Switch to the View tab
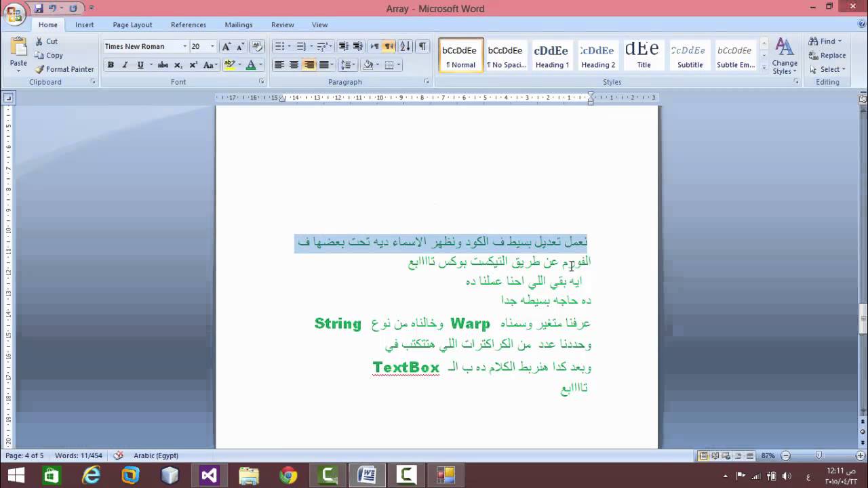 point(320,24)
